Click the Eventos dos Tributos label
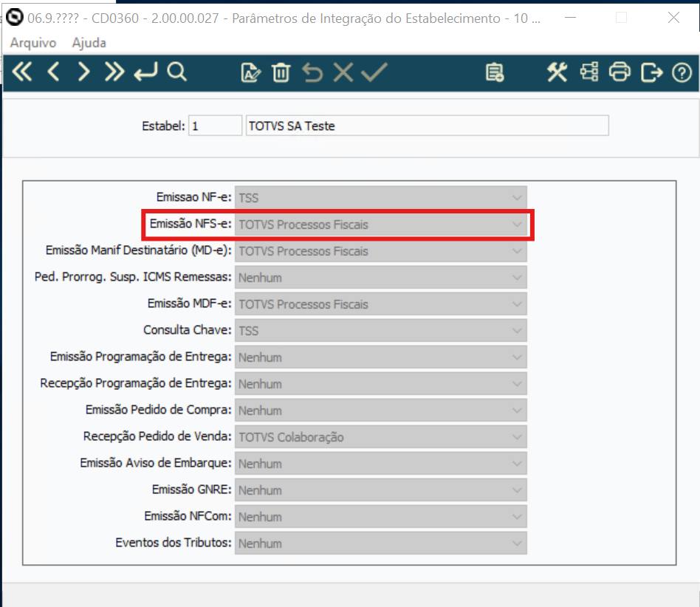This screenshot has width=700, height=607. point(174,542)
